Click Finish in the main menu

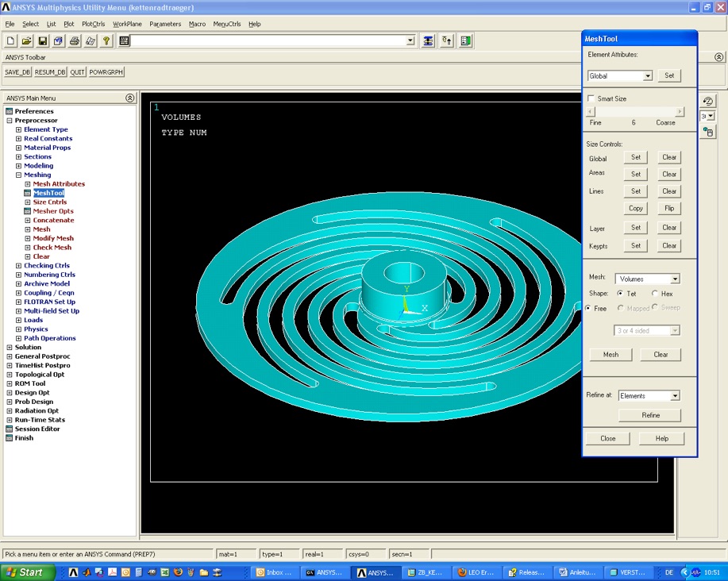(x=24, y=437)
